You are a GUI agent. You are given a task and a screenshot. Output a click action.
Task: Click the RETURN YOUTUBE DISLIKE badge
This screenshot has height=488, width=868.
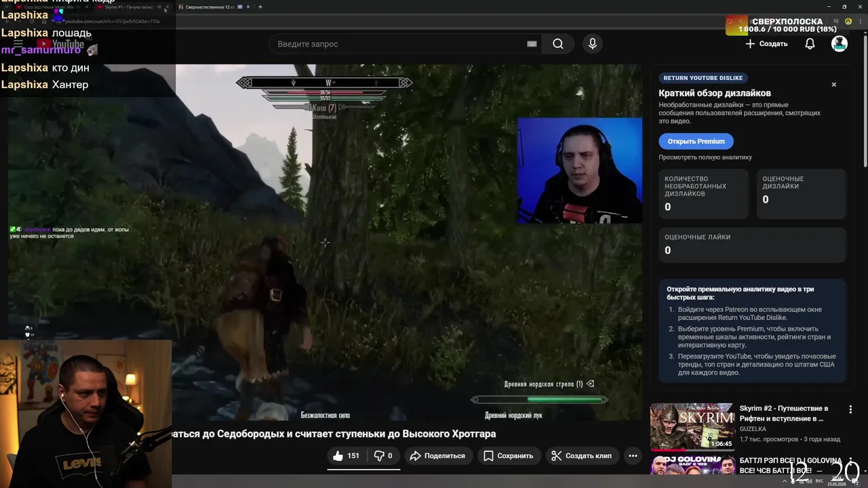[x=703, y=78]
